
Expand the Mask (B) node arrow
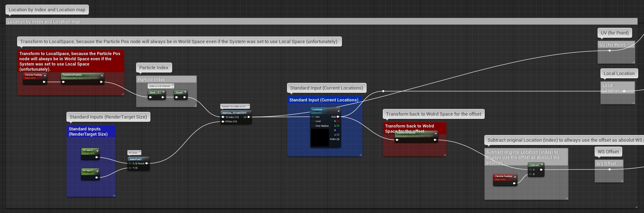pyautogui.click(x=163, y=92)
